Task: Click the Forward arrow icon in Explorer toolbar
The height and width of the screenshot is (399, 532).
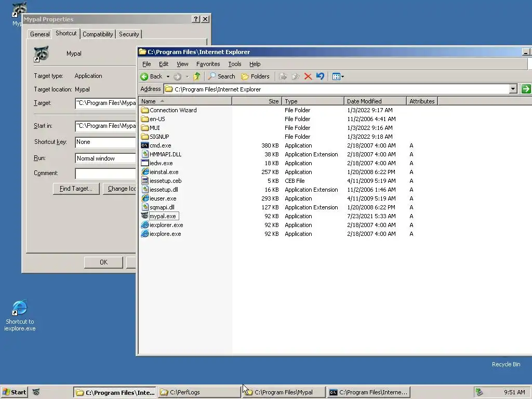Action: pos(178,77)
